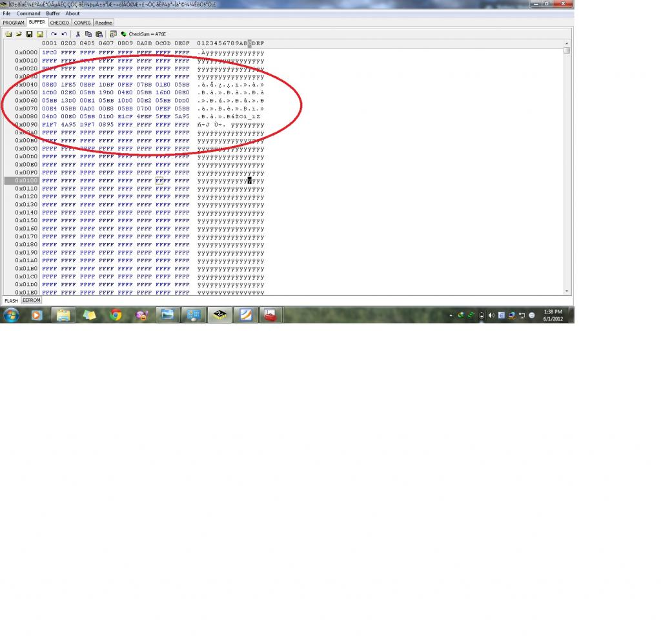Click the new buffer file icon

click(x=8, y=34)
